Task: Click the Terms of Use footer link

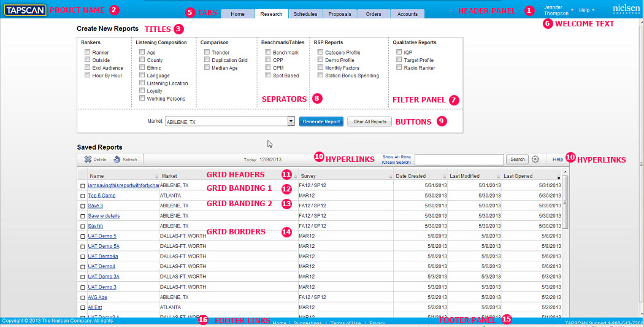Action: point(345,323)
